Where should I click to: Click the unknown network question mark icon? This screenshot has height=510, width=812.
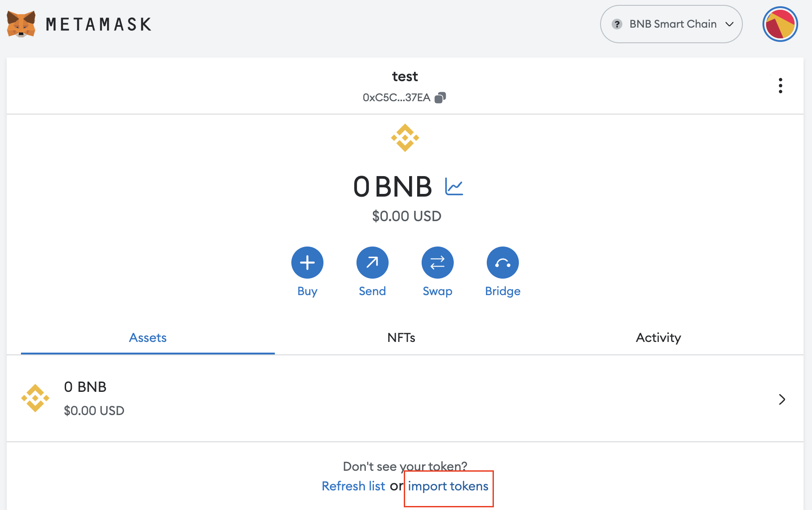617,24
